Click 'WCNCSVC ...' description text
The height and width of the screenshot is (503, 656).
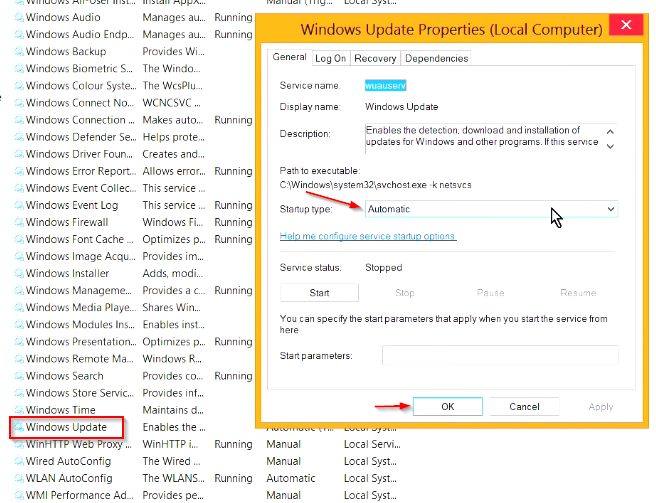pos(171,103)
